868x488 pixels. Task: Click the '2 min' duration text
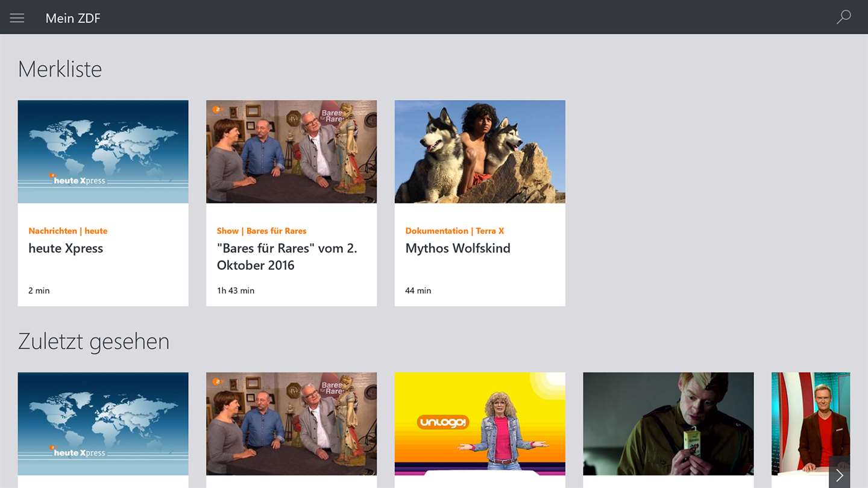click(x=39, y=290)
